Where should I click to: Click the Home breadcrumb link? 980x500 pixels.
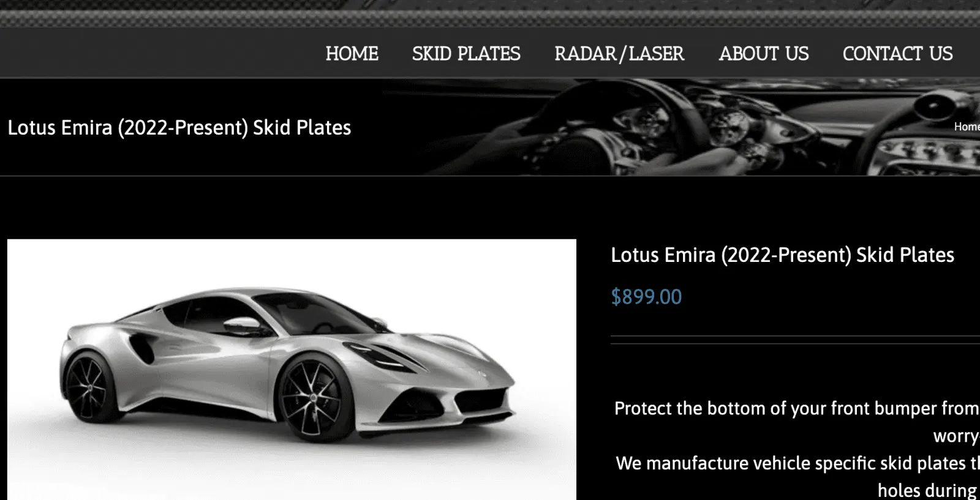coord(967,127)
